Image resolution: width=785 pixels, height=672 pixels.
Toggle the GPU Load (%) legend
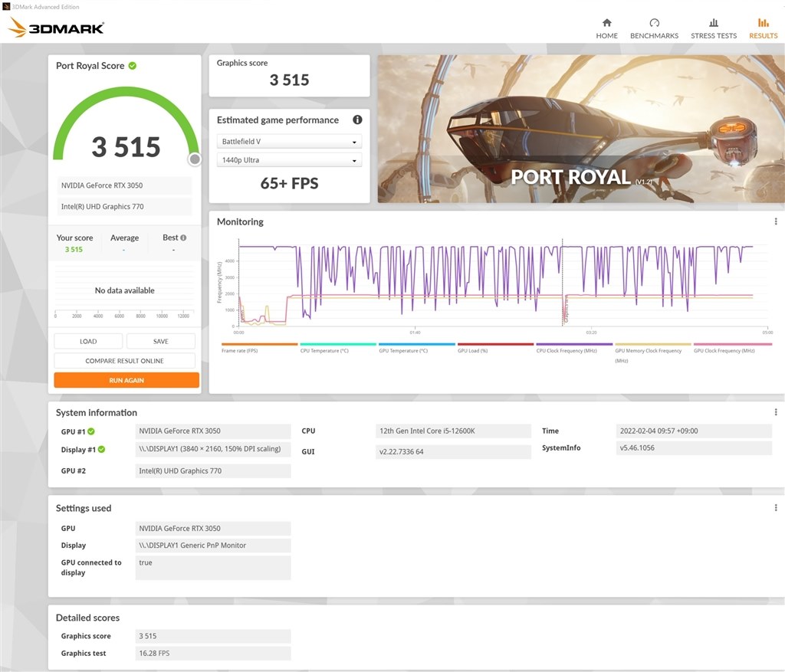495,348
